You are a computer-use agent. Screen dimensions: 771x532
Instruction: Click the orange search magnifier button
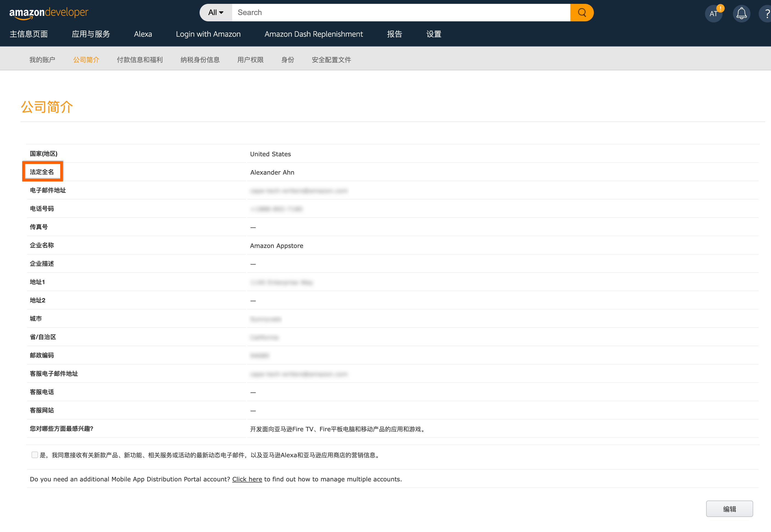(582, 13)
